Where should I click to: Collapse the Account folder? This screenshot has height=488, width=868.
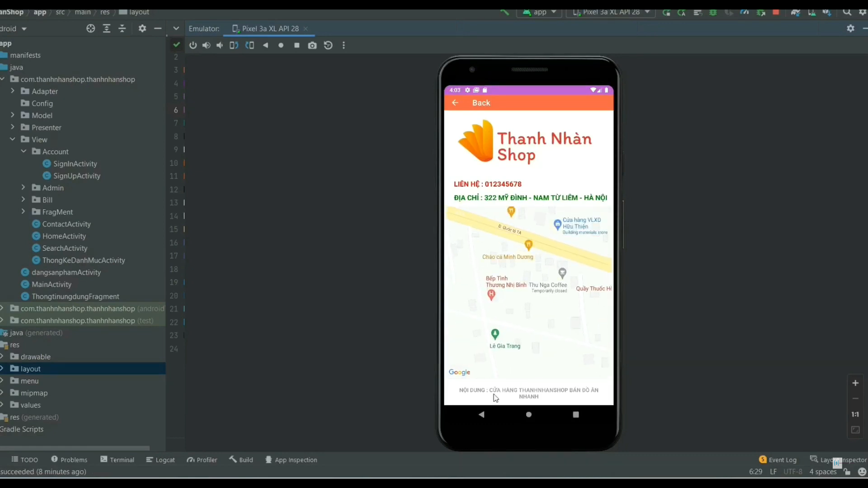click(24, 151)
